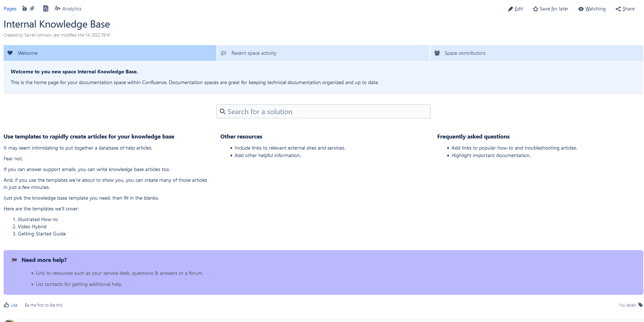Image resolution: width=644 pixels, height=322 pixels.
Task: Click the Search for a solution field
Action: [323, 111]
